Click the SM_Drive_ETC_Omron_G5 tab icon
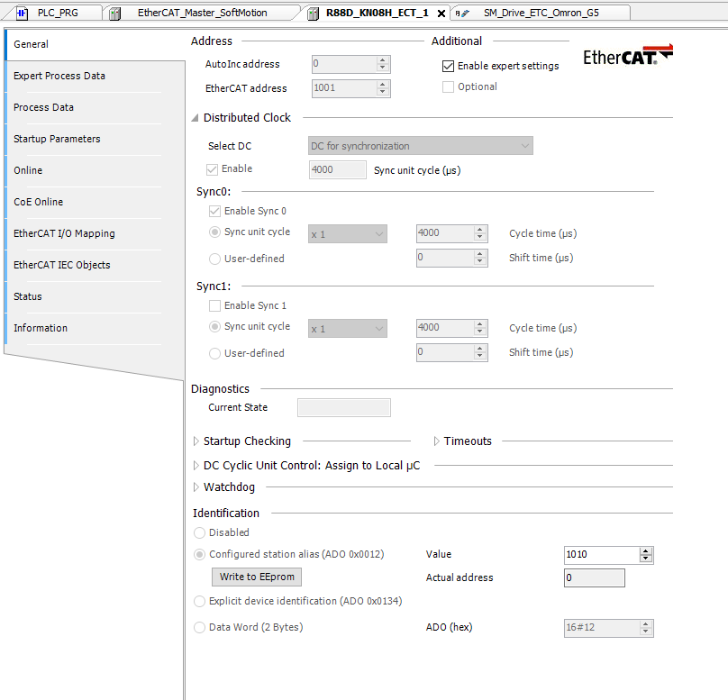The image size is (728, 700). coord(461,14)
